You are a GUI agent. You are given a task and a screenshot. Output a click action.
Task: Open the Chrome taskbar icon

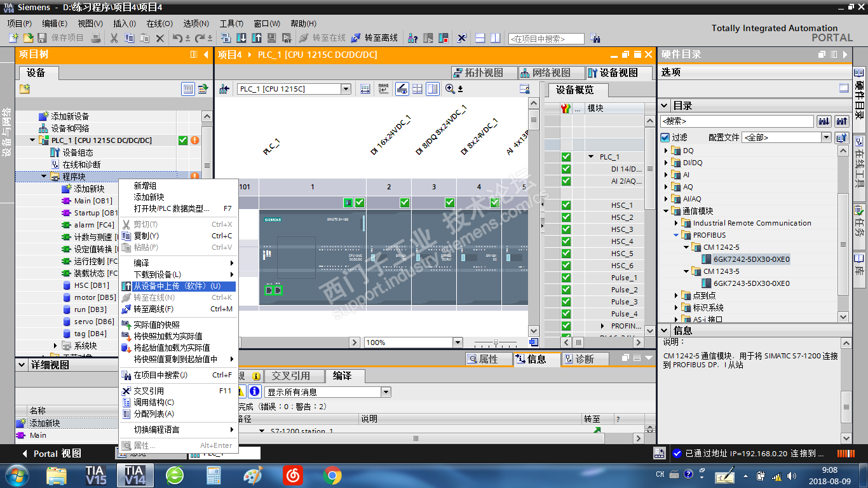point(332,475)
